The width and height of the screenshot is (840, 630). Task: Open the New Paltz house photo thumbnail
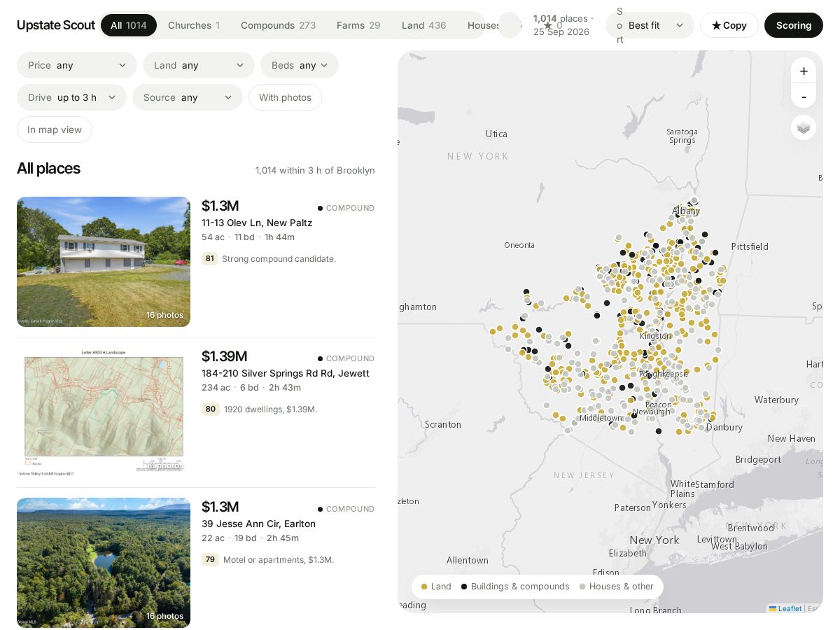tap(104, 262)
